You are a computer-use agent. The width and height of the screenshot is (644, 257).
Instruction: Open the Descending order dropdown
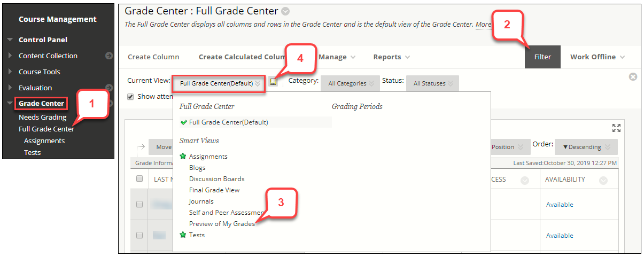tap(586, 147)
